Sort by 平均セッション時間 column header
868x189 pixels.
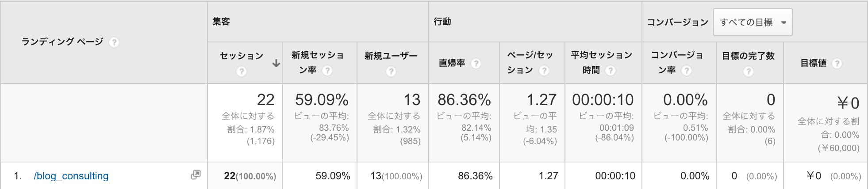pyautogui.click(x=602, y=62)
